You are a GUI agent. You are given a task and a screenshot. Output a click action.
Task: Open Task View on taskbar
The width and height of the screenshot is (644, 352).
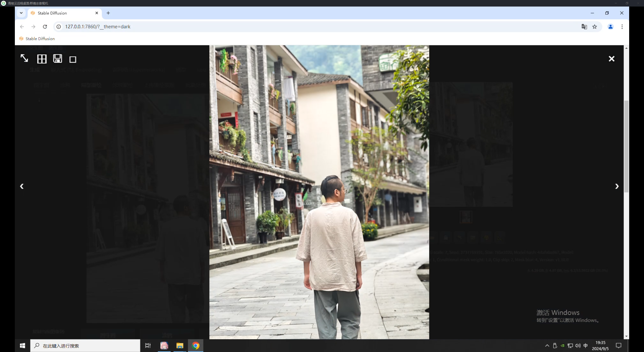point(148,346)
